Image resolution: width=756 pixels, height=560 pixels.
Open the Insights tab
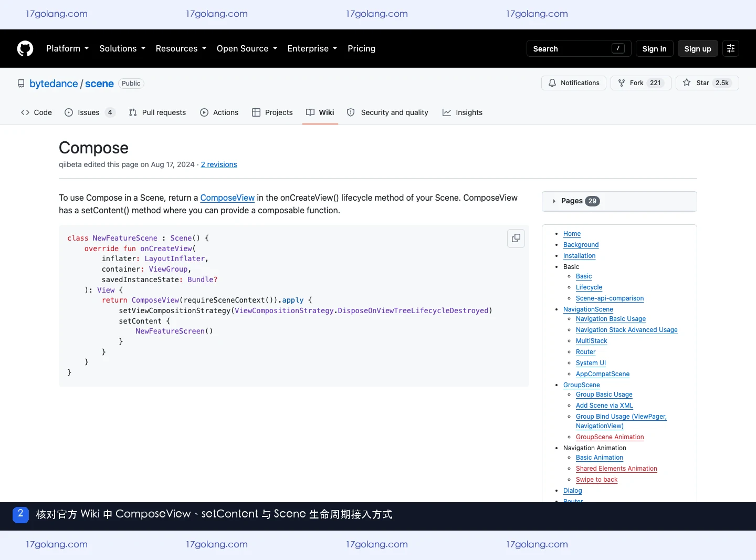463,112
